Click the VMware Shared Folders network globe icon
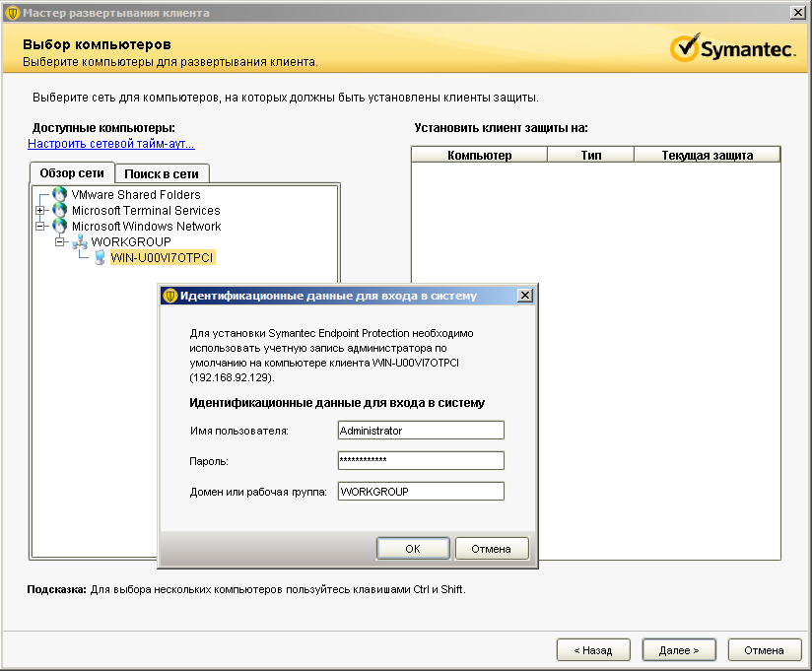The width and height of the screenshot is (812, 671). (59, 195)
